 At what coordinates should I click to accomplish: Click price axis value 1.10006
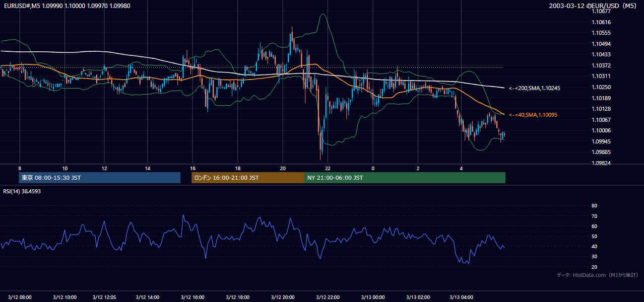[x=602, y=130]
